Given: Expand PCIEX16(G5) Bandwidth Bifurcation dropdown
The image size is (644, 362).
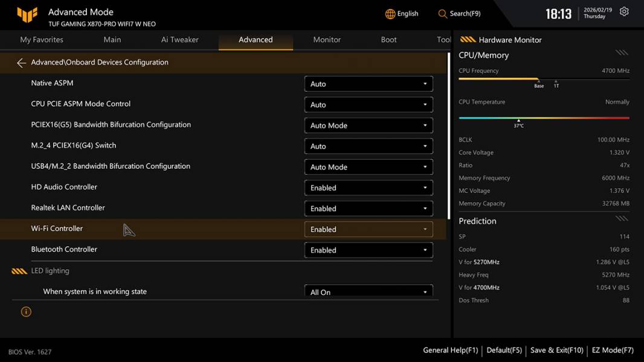Looking at the screenshot, I should (368, 125).
